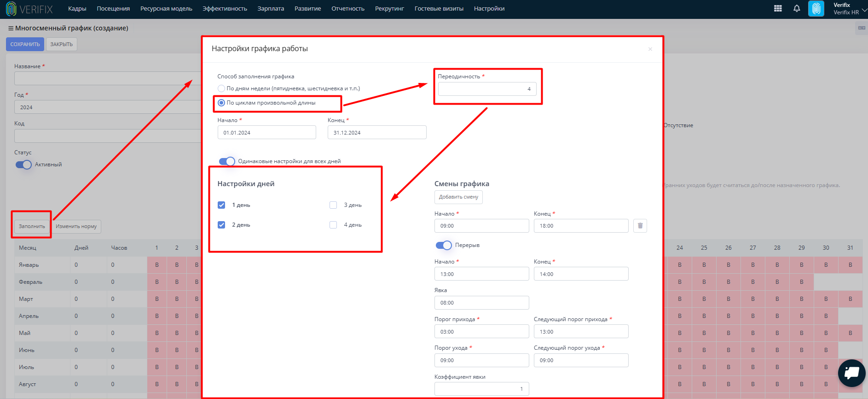Toggle the Активный status switch
Image resolution: width=868 pixels, height=399 pixels.
point(23,164)
